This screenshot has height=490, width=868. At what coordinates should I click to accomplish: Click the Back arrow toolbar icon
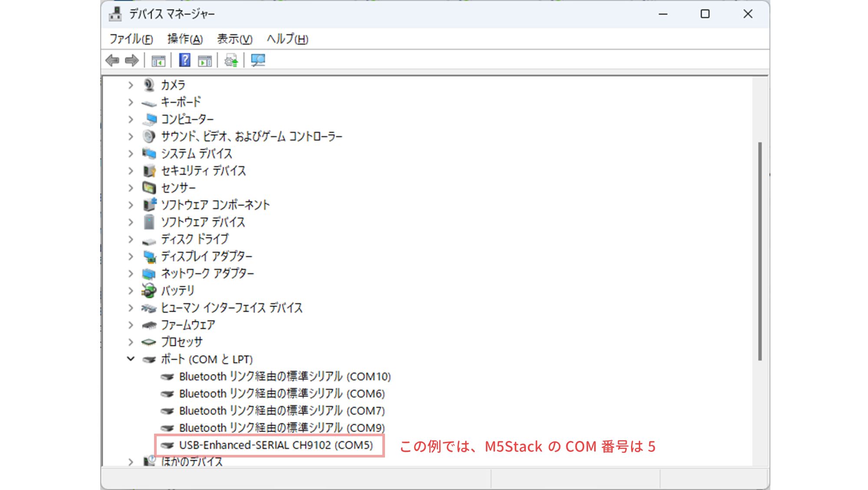(112, 60)
